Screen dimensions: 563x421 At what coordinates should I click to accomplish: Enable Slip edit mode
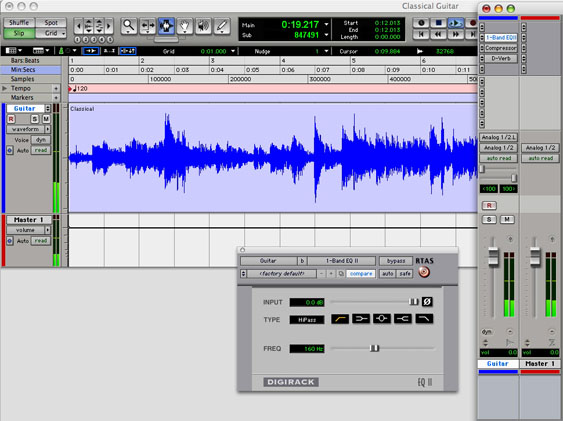pos(19,33)
